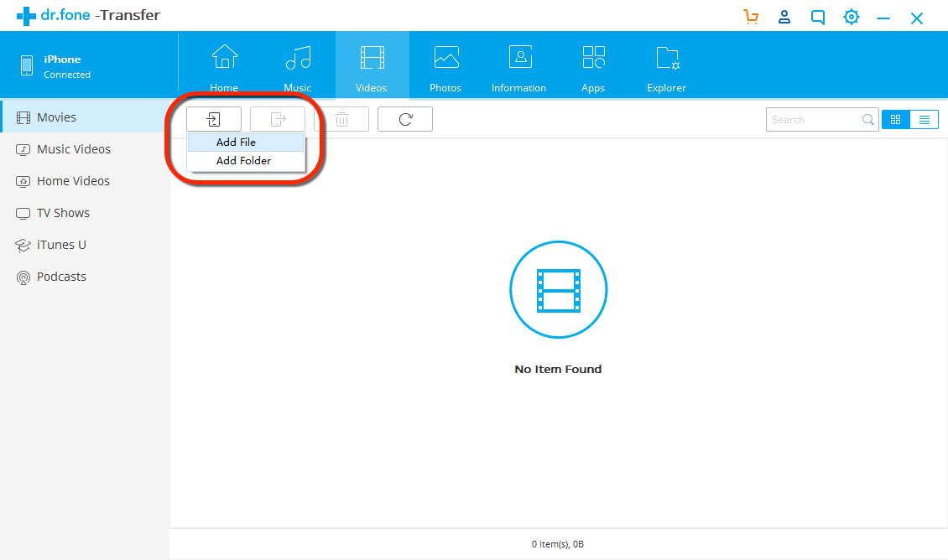Select Movies in the sidebar

85,117
